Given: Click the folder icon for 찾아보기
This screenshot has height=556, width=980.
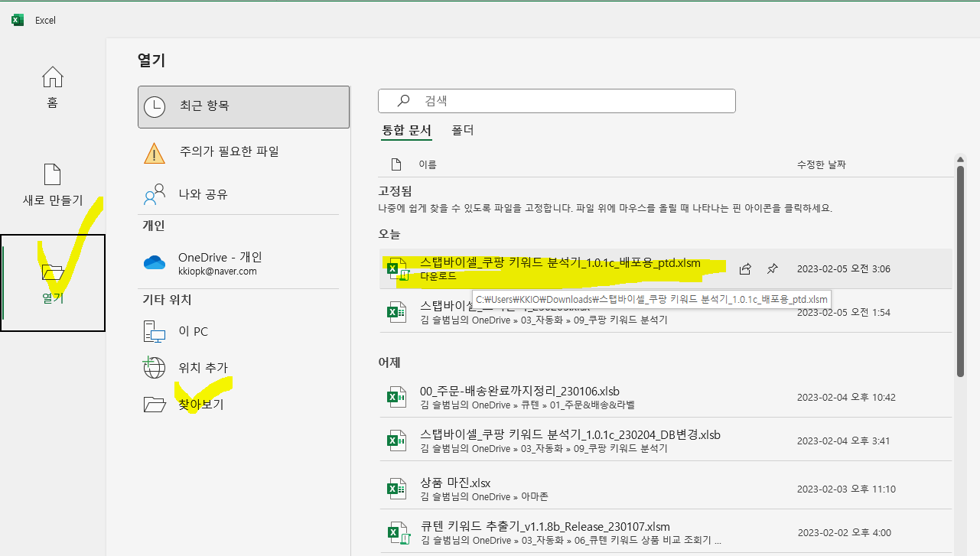Looking at the screenshot, I should [155, 405].
